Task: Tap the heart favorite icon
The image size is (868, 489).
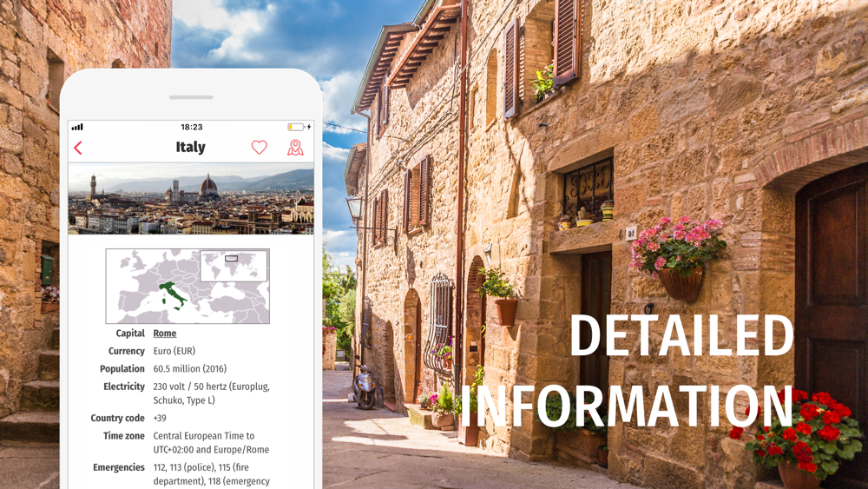Action: (259, 148)
